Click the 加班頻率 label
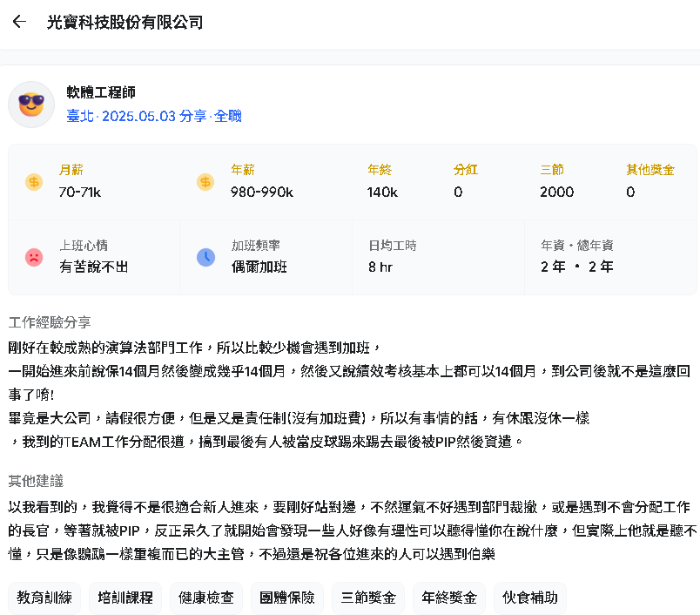700x615 pixels. [256, 245]
